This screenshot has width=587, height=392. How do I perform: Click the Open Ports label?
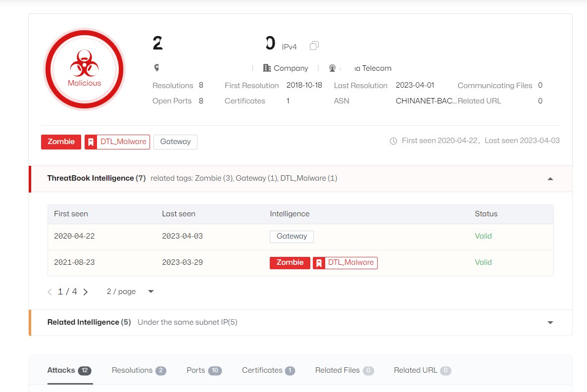(x=172, y=101)
